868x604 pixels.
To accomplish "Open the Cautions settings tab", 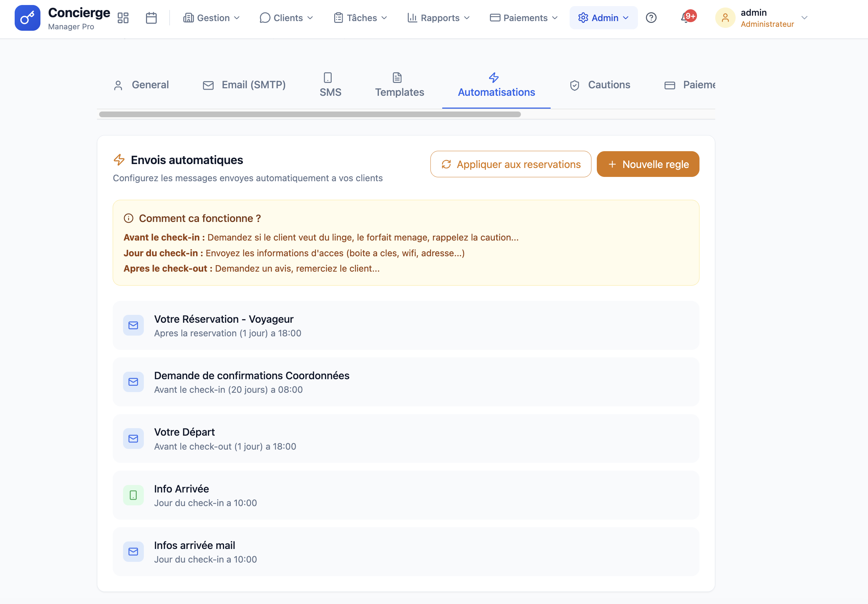I will coord(600,85).
